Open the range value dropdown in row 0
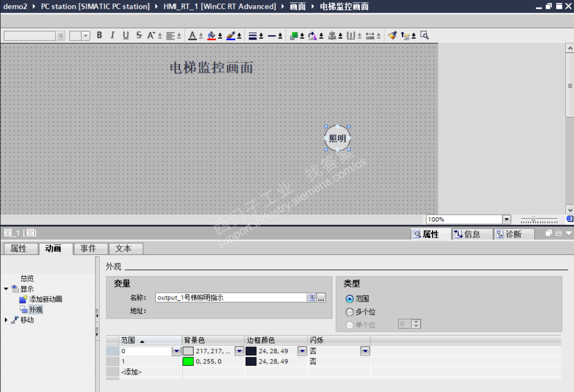The width and height of the screenshot is (574, 392). point(176,351)
